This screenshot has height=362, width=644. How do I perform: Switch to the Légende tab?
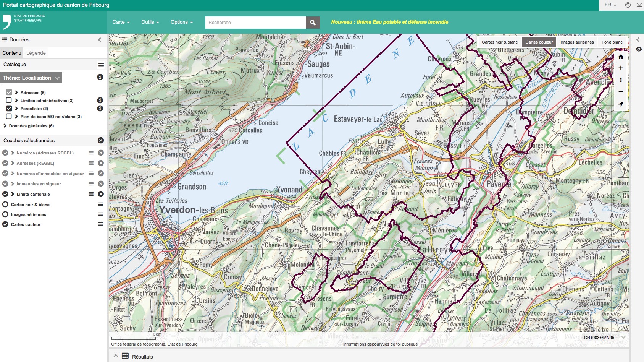[x=36, y=53]
